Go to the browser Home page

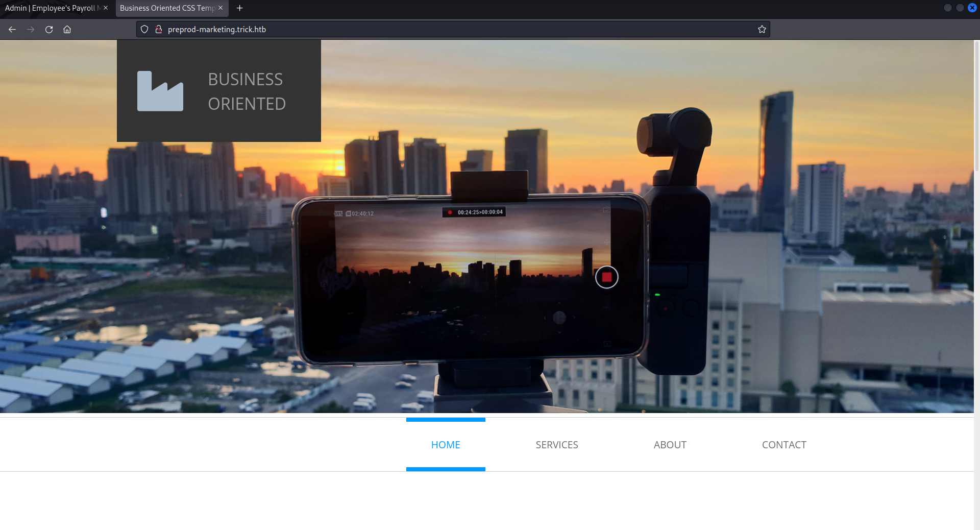point(67,30)
